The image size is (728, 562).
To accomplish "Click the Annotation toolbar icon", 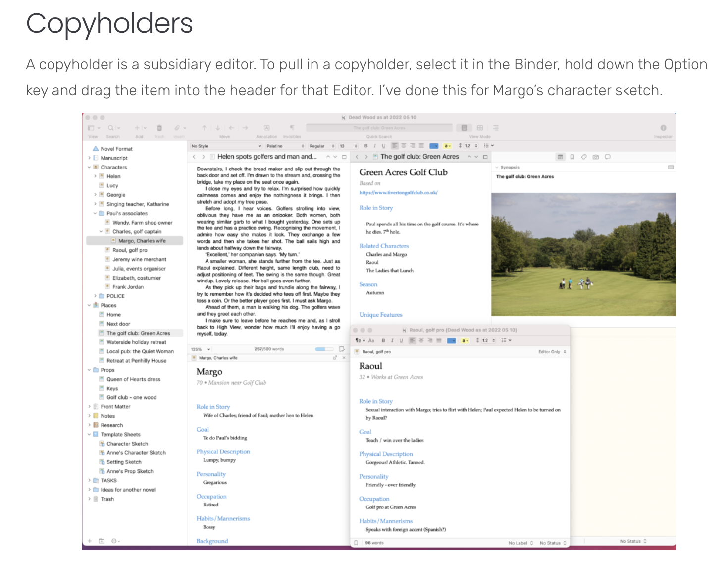I will click(266, 128).
